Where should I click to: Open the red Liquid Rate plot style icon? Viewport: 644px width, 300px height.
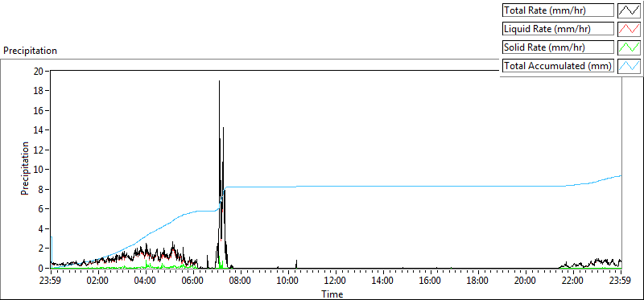click(x=630, y=29)
